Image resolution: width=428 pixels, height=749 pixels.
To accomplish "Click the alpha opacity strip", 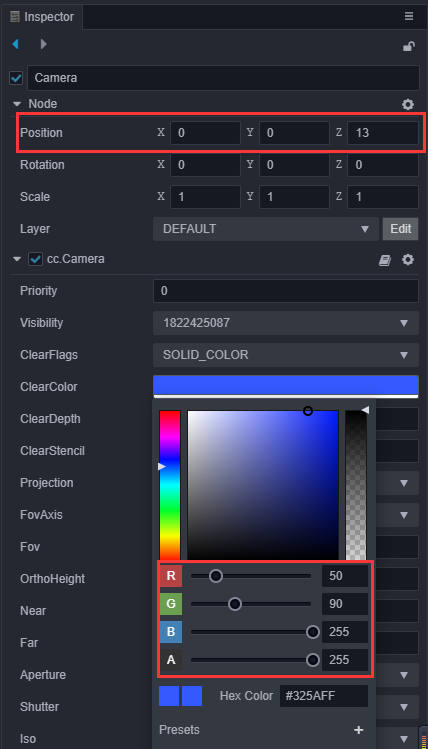I will (x=356, y=484).
